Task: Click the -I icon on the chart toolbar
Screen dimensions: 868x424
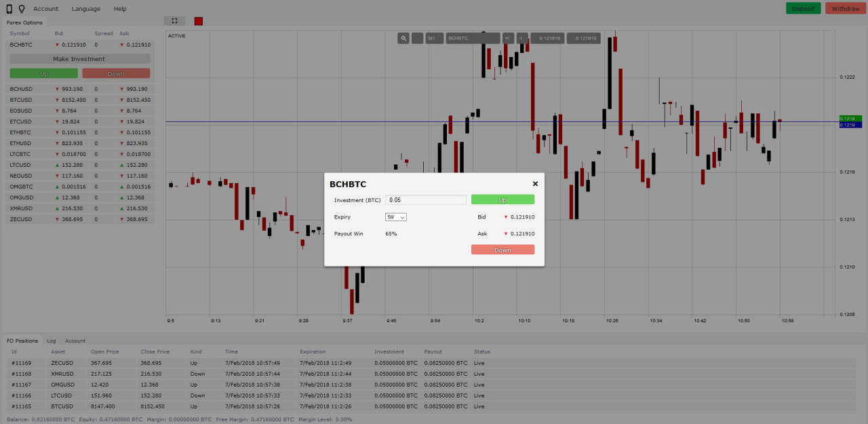Action: point(522,38)
